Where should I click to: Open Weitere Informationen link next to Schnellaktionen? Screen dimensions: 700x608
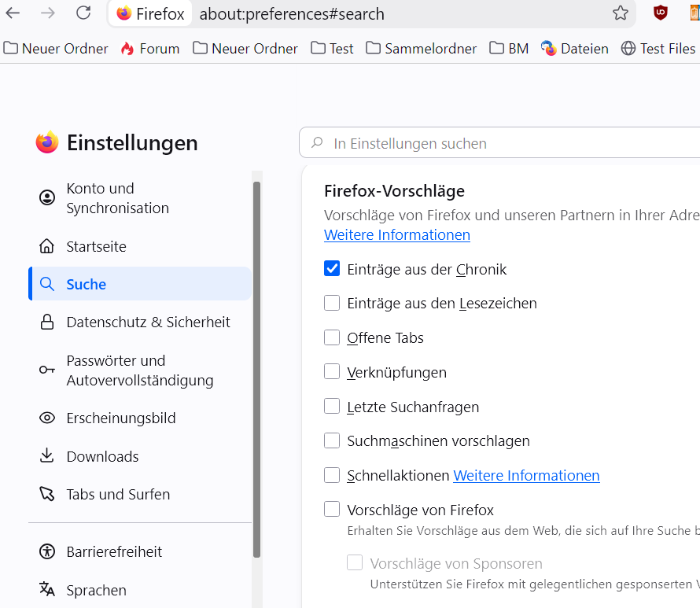click(x=526, y=475)
